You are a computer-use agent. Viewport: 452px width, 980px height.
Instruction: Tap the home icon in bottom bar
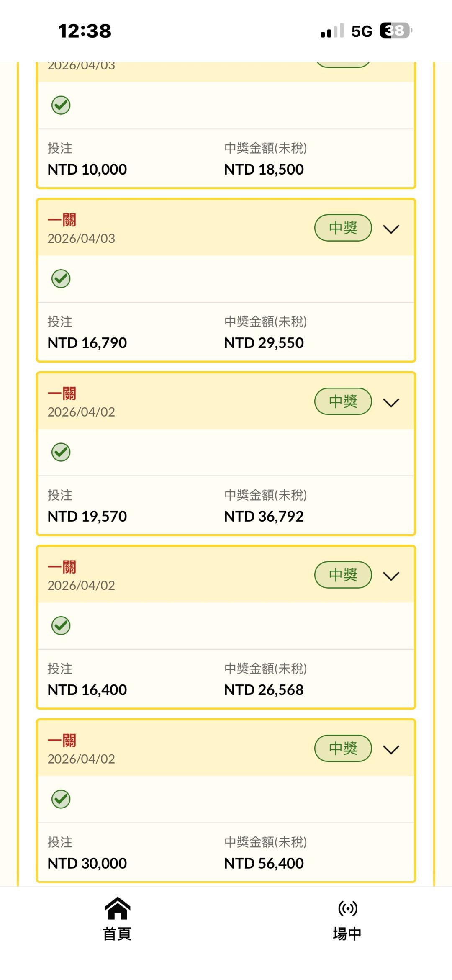click(x=118, y=908)
